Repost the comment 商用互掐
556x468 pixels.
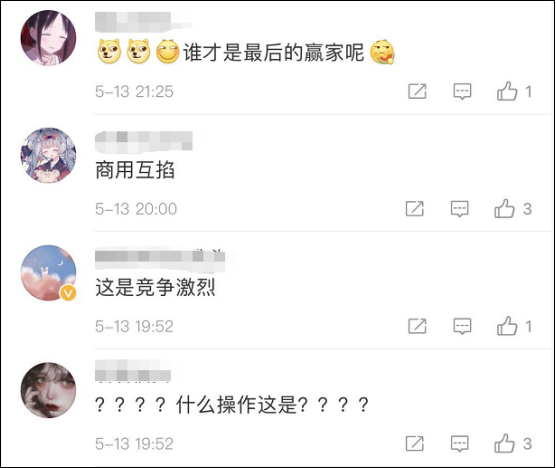(415, 209)
